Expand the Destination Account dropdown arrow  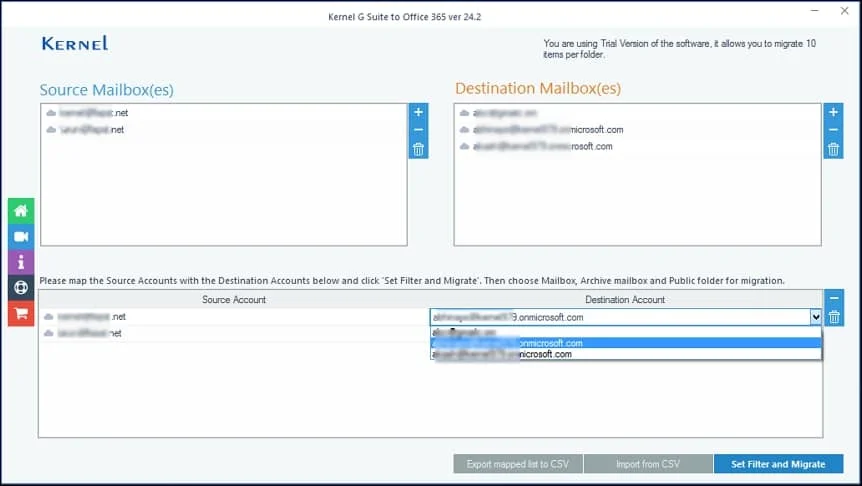[x=815, y=317]
